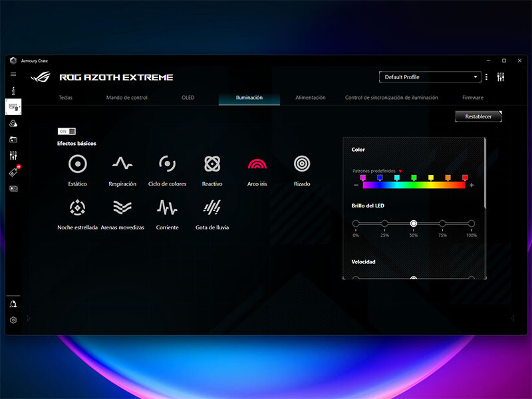Set Brillo del LED to 25%
Viewport: 532px width, 399px height.
(384, 223)
